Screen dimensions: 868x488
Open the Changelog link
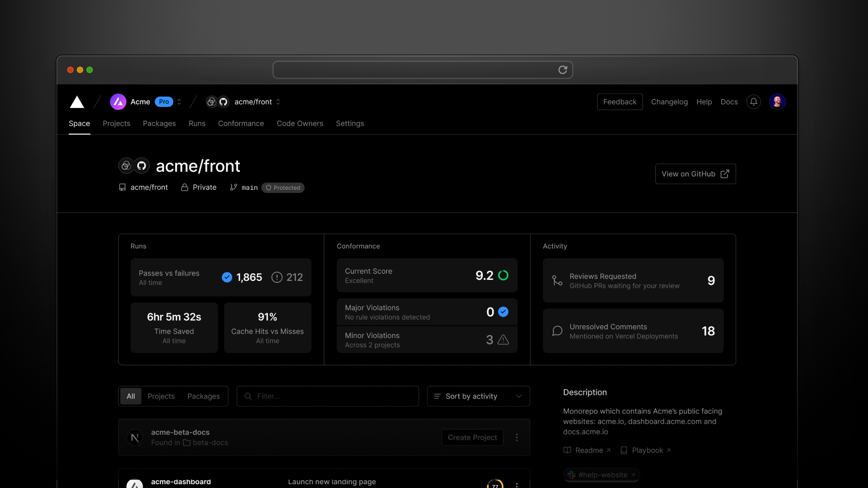pos(669,102)
